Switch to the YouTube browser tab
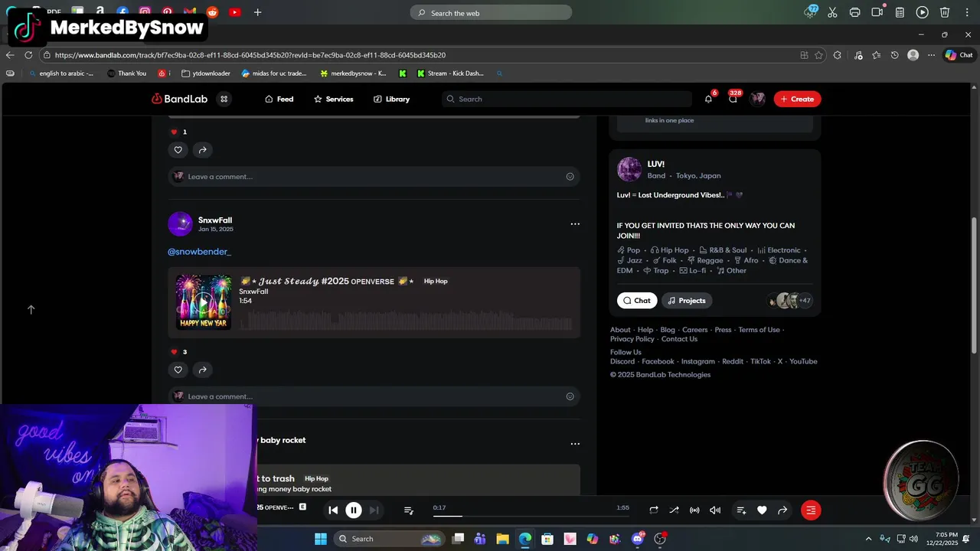Image resolution: width=980 pixels, height=551 pixels. pos(234,12)
